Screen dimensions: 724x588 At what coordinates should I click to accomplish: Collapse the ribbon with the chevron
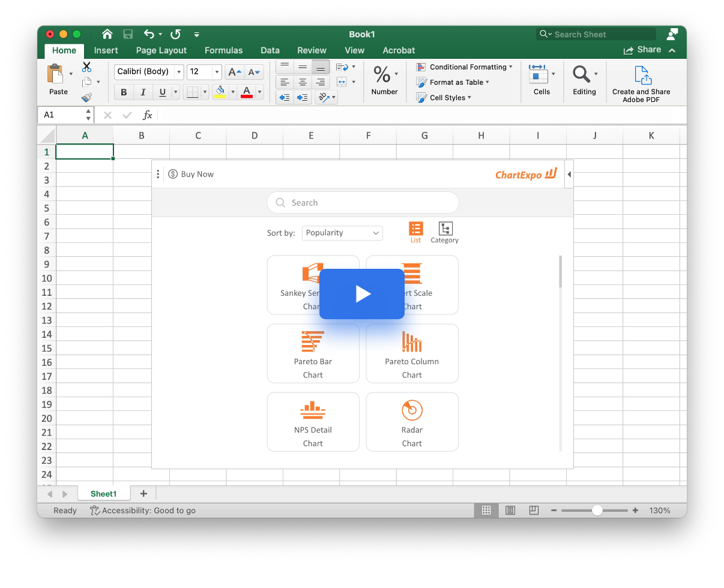click(672, 50)
